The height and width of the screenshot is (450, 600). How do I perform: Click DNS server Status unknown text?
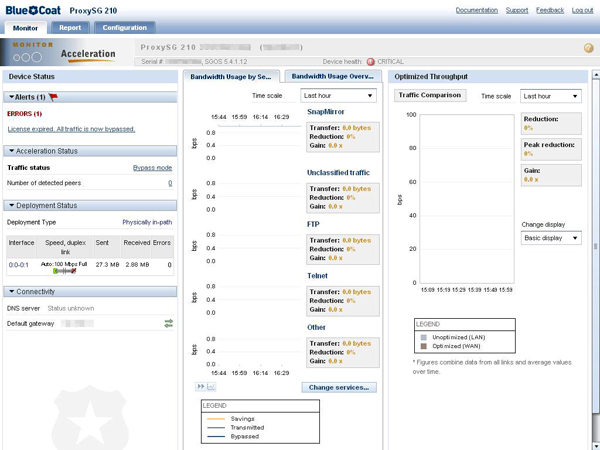(71, 308)
